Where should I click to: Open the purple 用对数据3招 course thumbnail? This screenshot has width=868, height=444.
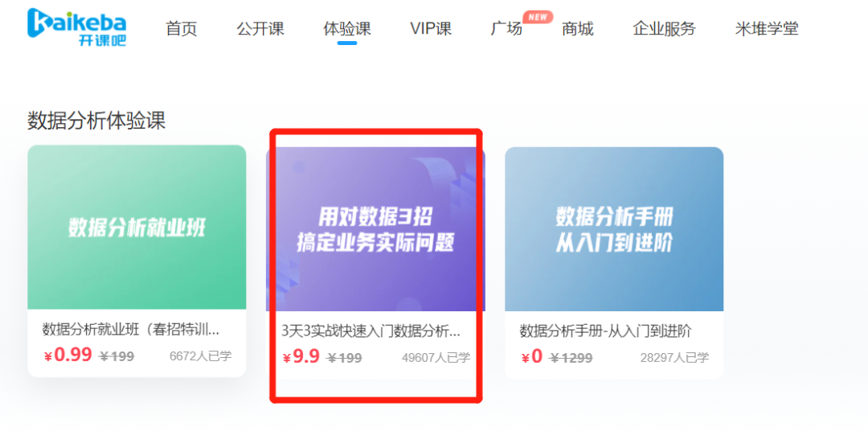coord(375,229)
